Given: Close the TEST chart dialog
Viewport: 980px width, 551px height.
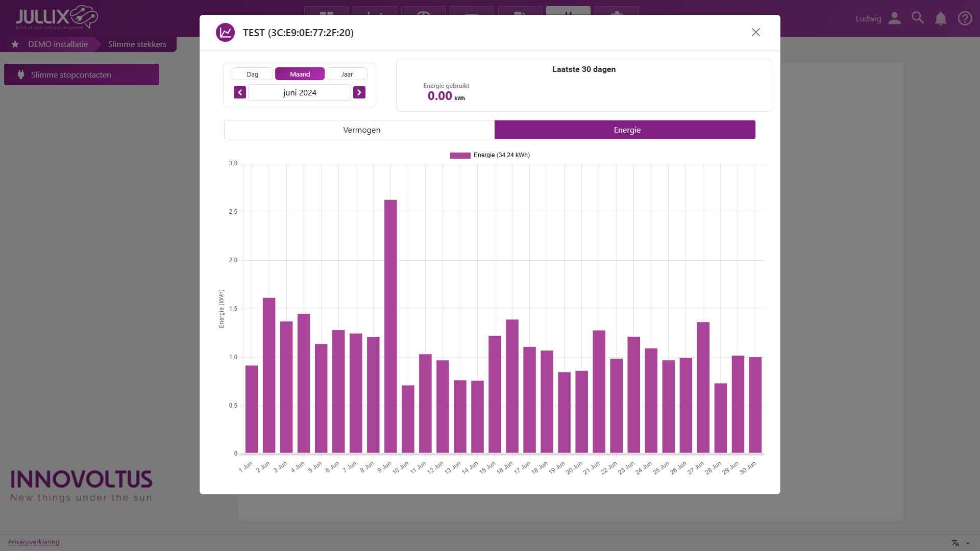Looking at the screenshot, I should pos(756,32).
